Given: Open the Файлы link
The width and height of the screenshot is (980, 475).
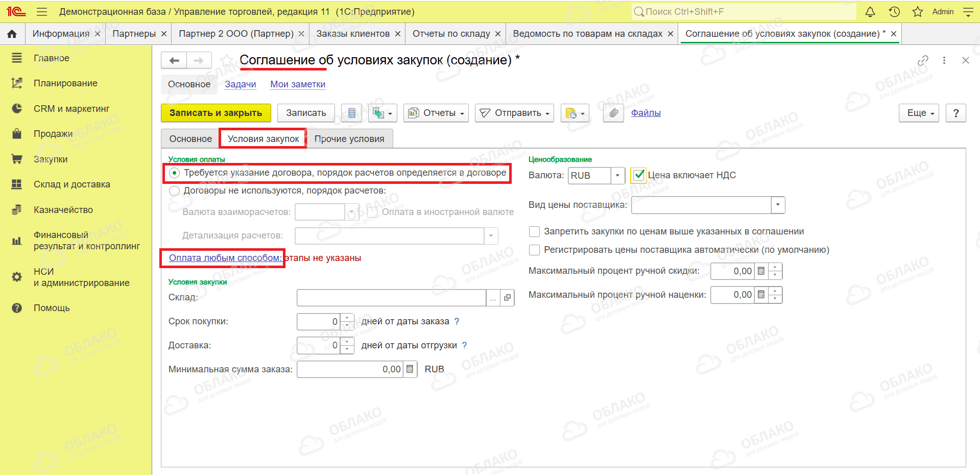Looking at the screenshot, I should tap(646, 113).
